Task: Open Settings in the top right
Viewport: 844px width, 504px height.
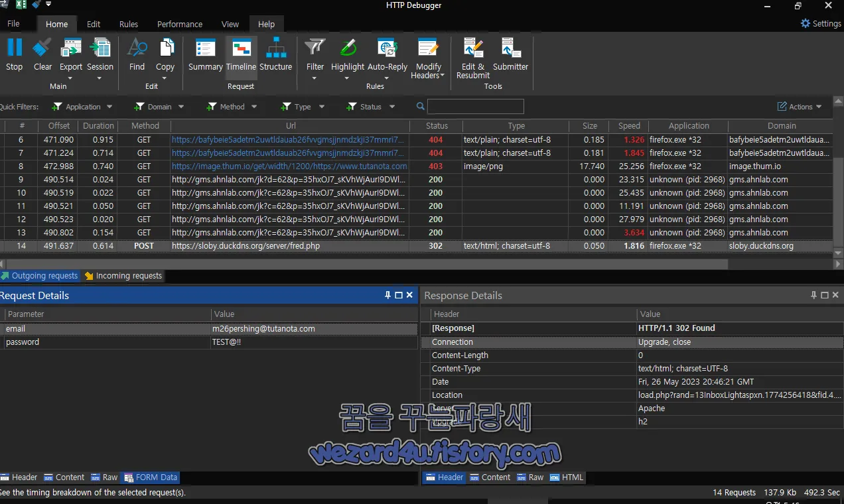Action: pos(821,23)
